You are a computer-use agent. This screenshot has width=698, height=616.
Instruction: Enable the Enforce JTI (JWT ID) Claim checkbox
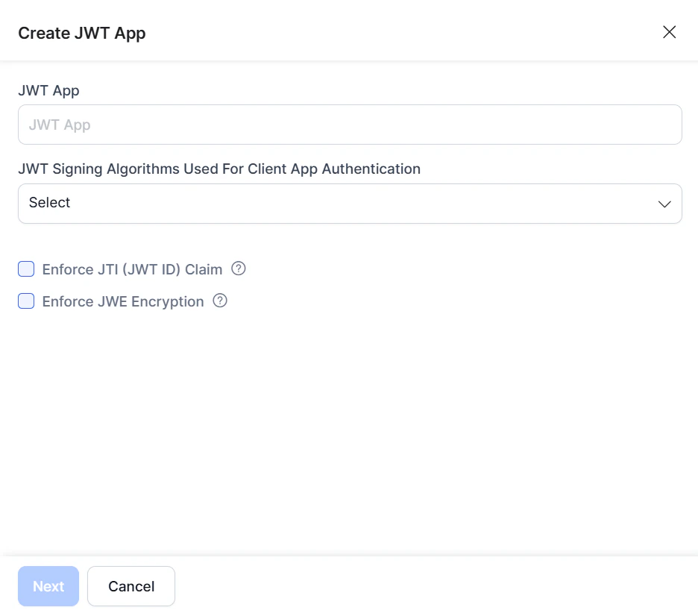click(26, 268)
